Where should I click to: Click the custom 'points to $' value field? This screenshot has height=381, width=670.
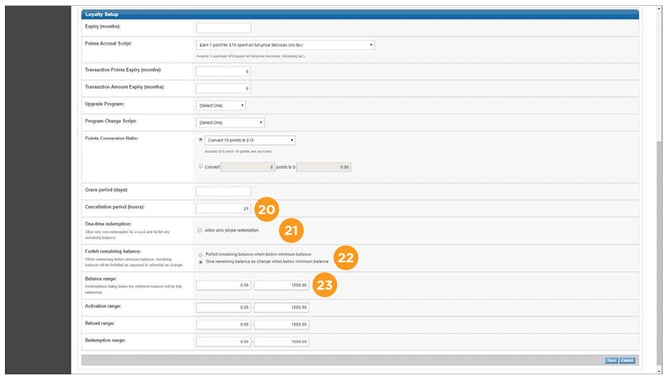(x=324, y=167)
